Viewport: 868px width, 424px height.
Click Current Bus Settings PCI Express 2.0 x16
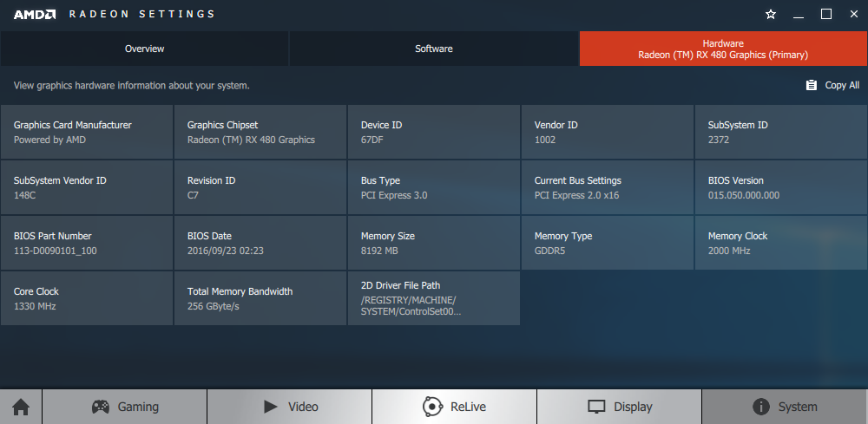(x=577, y=195)
